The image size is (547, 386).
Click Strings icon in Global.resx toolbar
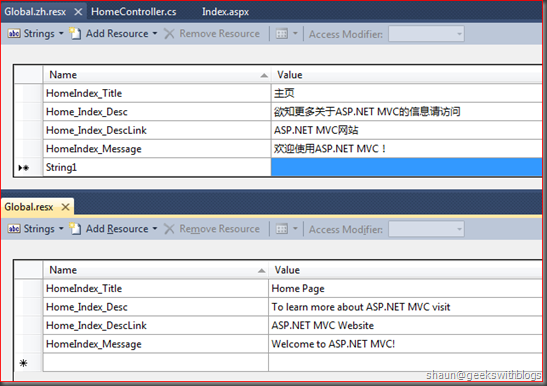click(x=14, y=229)
